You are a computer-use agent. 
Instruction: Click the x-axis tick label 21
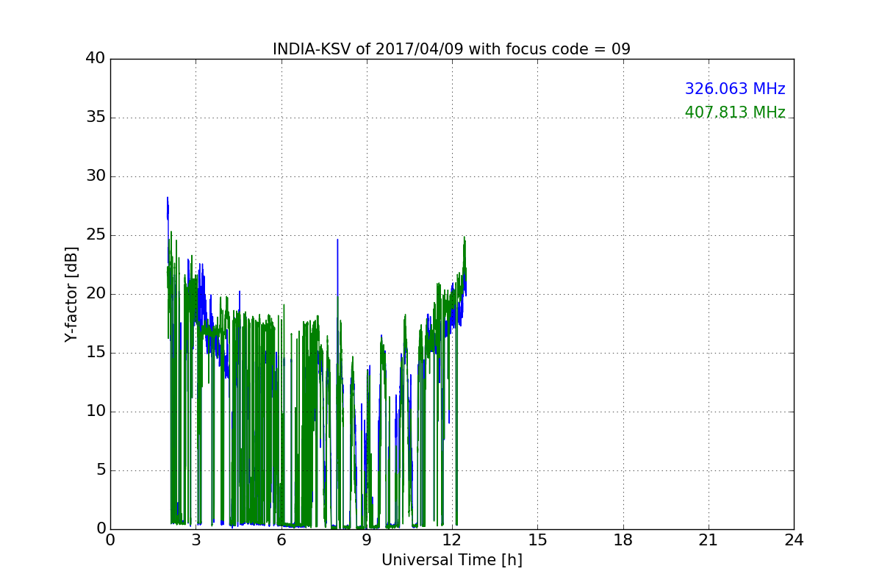[x=709, y=540]
